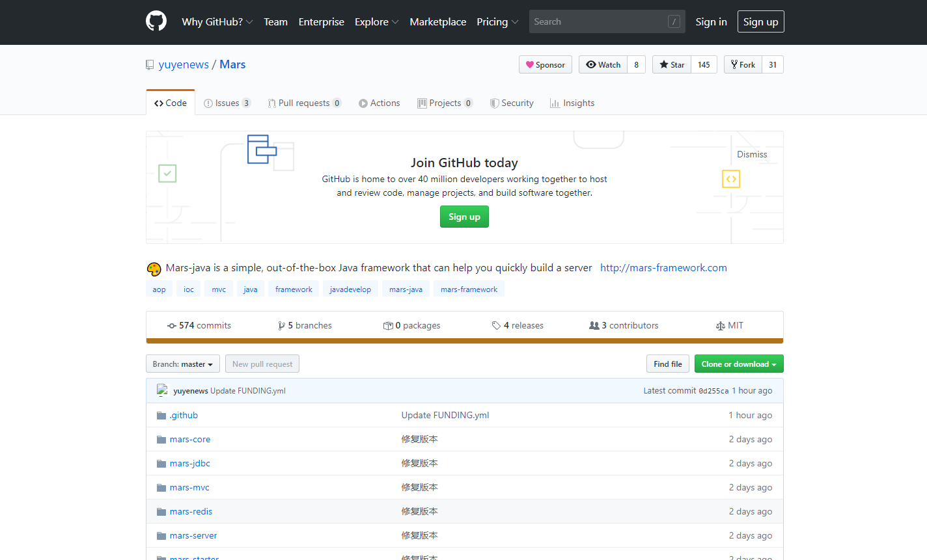Click the mars-jdbc folder icon
927x560 pixels.
click(x=161, y=463)
